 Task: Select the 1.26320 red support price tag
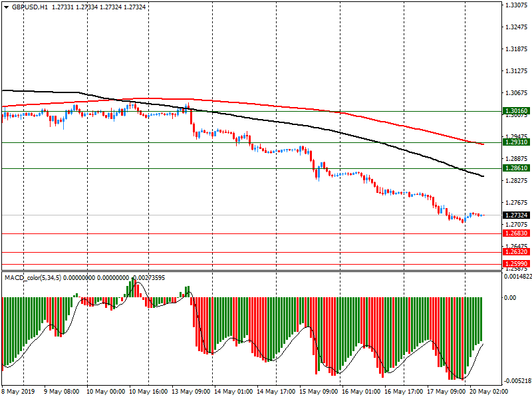pos(516,252)
